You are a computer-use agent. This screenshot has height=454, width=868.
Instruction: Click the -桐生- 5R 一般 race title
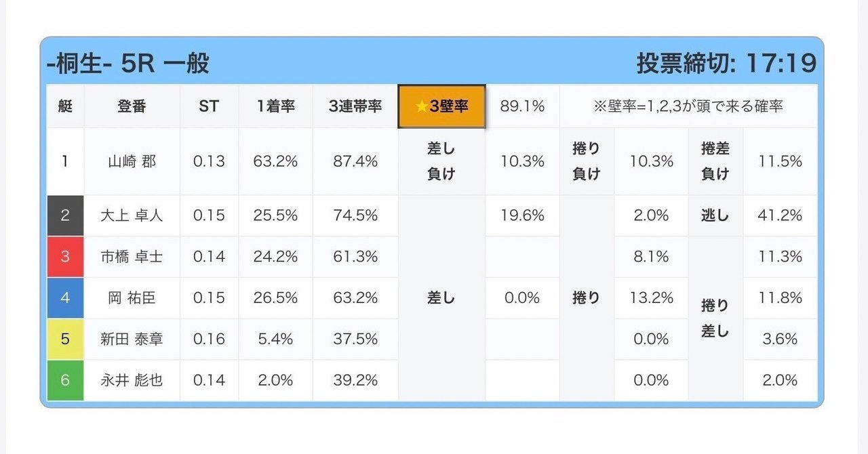[x=128, y=64]
